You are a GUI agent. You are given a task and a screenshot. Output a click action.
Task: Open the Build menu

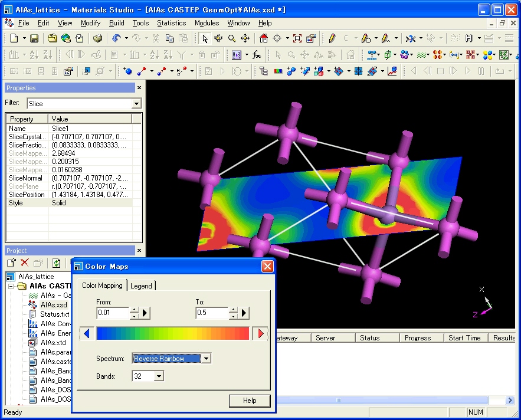point(117,23)
